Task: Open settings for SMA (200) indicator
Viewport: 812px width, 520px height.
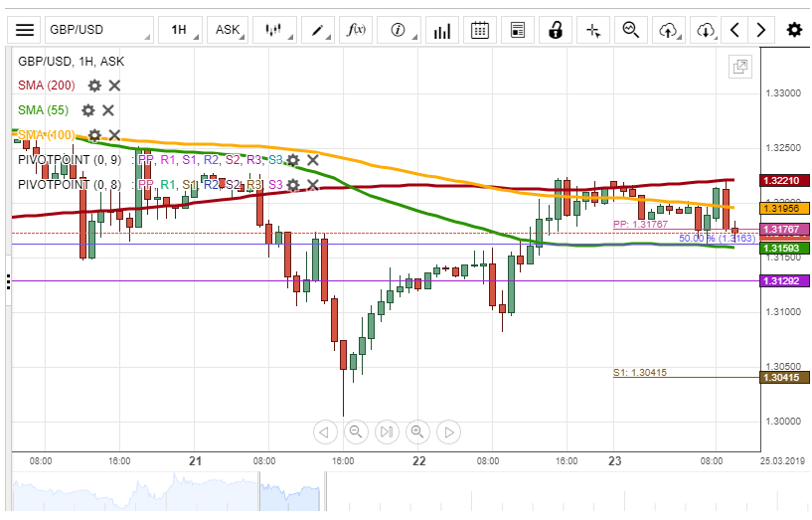Action: click(x=94, y=86)
